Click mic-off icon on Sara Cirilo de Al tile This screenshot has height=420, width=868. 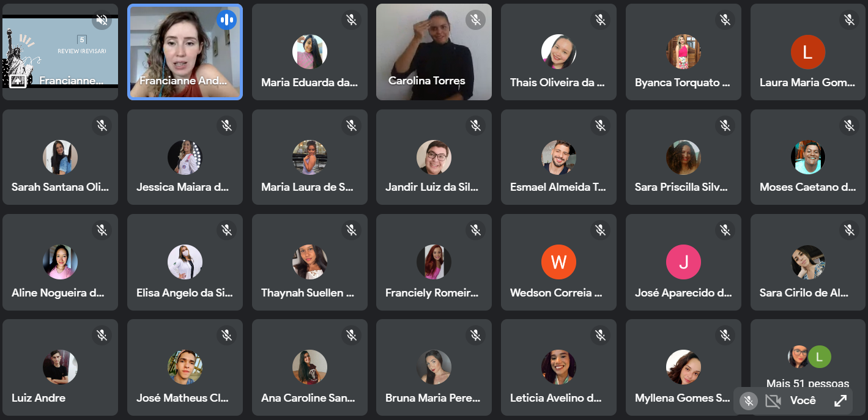point(849,230)
